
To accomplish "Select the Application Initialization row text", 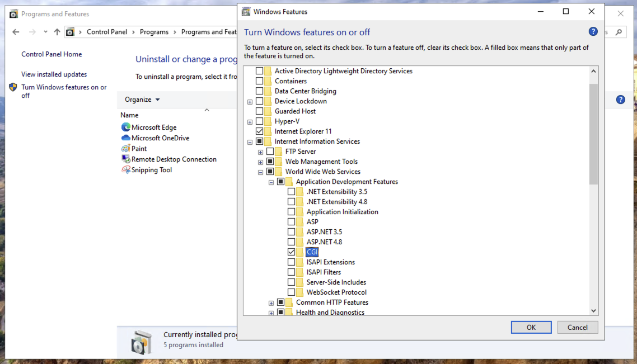I will click(x=342, y=212).
